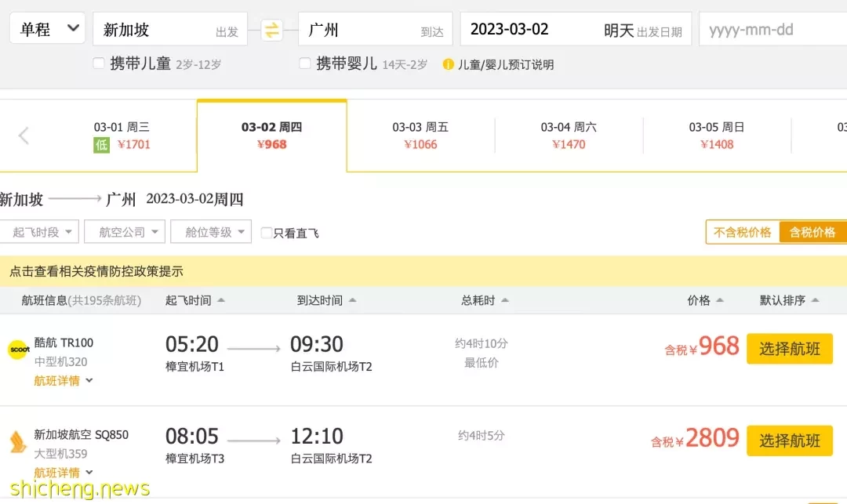Image resolution: width=847 pixels, height=504 pixels.
Task: Sort flights by 起飞时间 header
Action: pos(188,300)
